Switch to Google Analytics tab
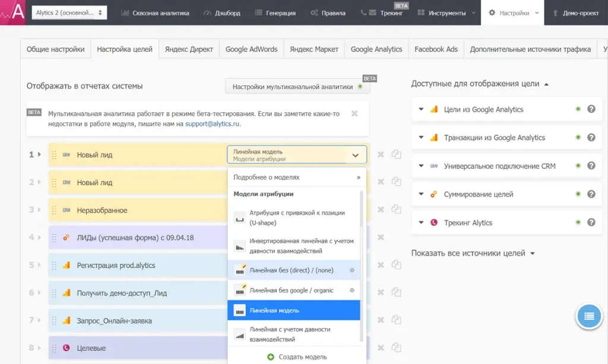This screenshot has height=364, width=608. click(x=376, y=49)
